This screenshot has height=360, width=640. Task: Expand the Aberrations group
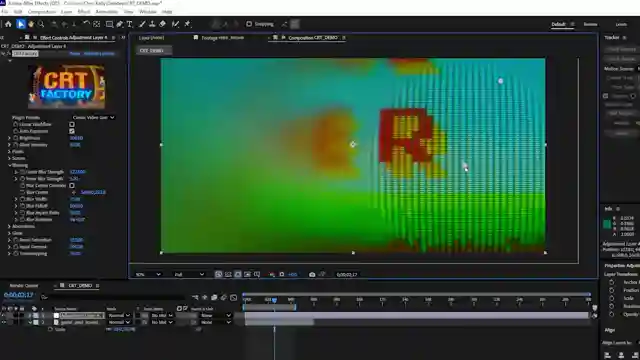(x=9, y=226)
